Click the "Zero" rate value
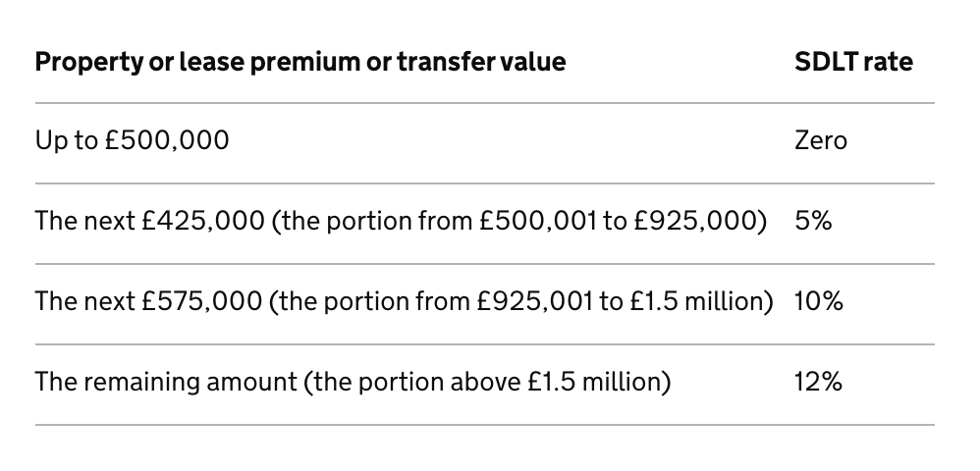 click(820, 140)
